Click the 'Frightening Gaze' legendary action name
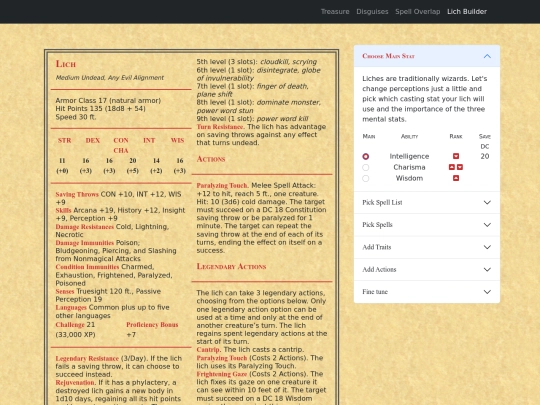 [x=222, y=374]
